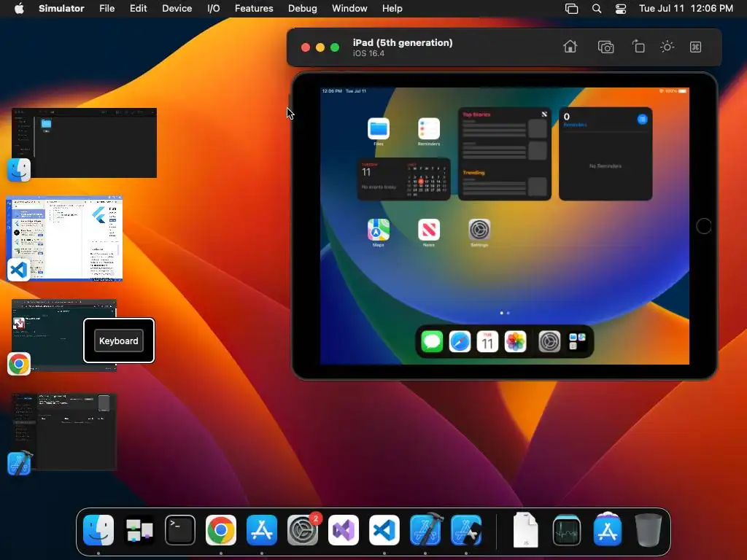Open Spotlight search in the menu bar
The height and width of the screenshot is (560, 747).
click(x=597, y=9)
